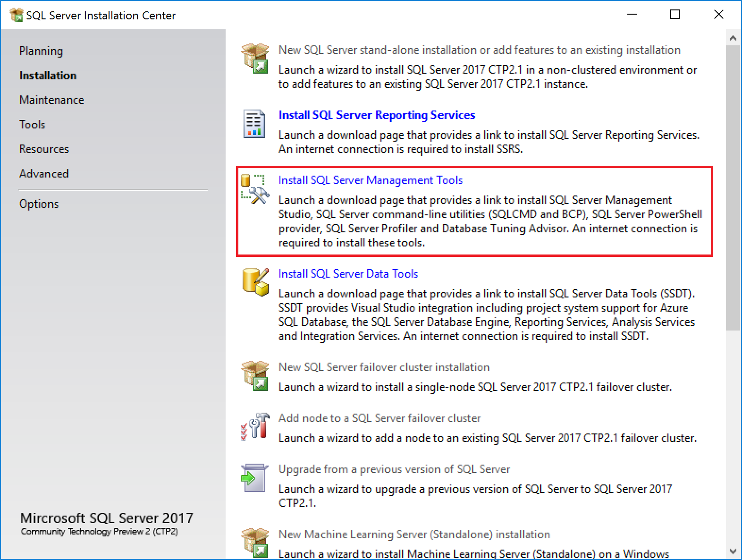Open the Options section

tap(39, 204)
